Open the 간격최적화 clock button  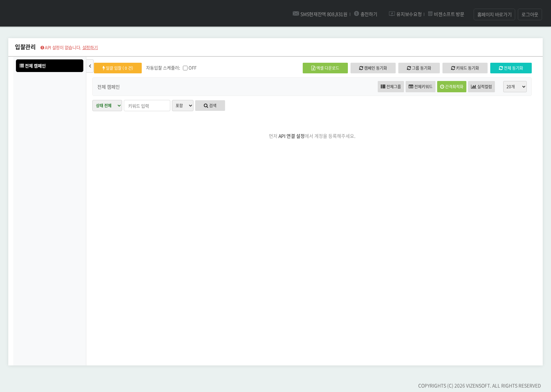pos(451,87)
